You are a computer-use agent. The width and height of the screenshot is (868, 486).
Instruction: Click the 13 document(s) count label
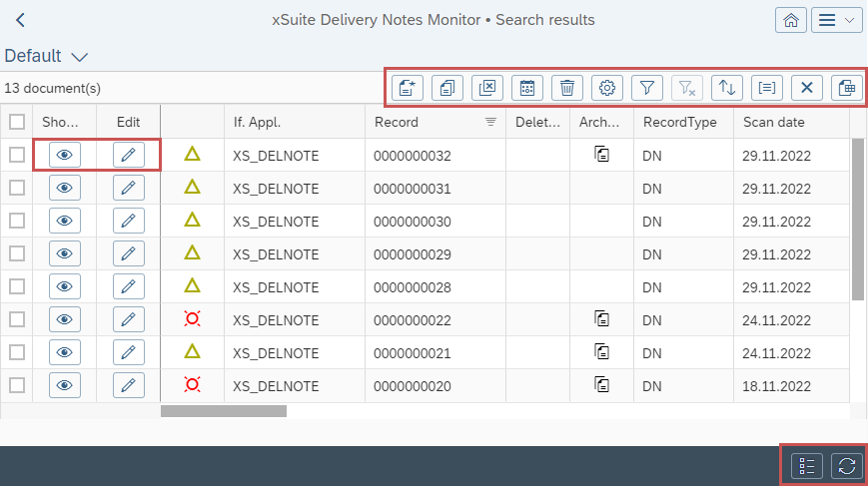click(x=53, y=89)
